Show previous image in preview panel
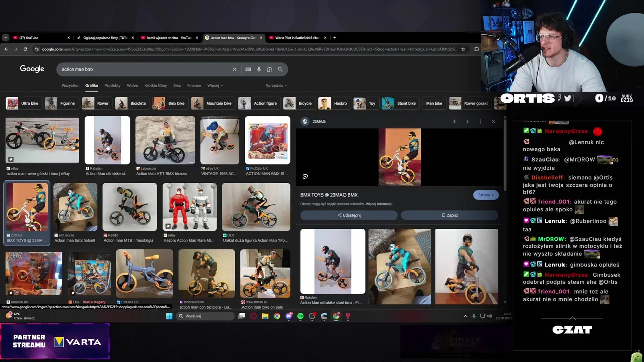This screenshot has height=362, width=644. coord(454,121)
